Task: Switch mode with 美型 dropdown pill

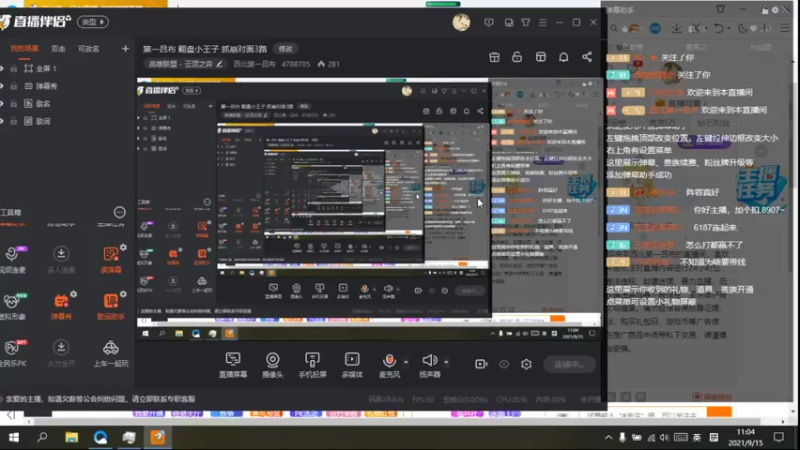Action: click(x=93, y=22)
